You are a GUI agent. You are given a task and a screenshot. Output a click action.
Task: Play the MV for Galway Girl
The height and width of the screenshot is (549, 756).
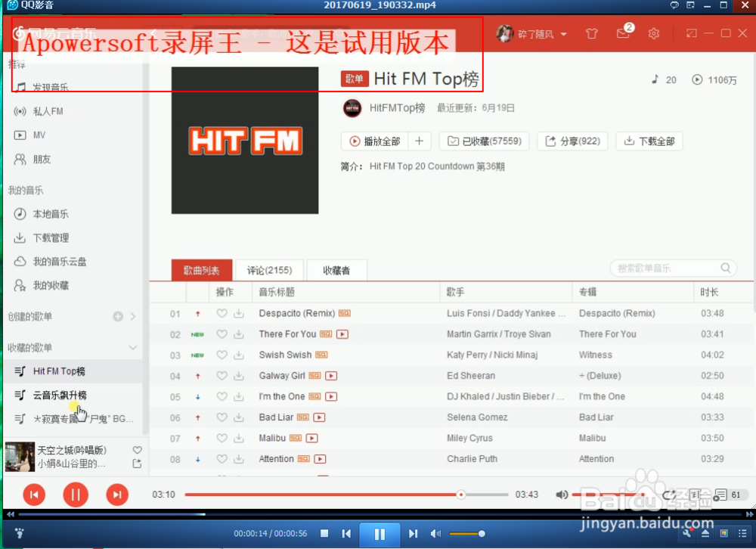point(331,376)
